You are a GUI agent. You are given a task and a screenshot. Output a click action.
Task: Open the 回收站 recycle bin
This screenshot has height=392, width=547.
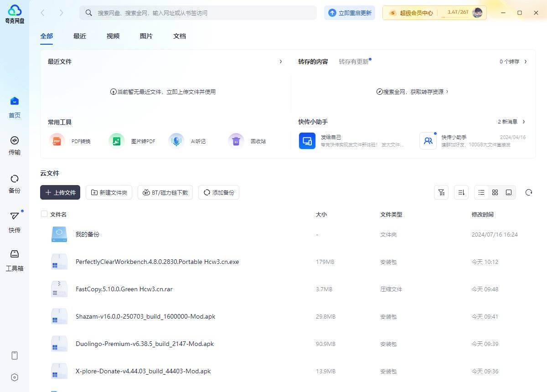236,141
